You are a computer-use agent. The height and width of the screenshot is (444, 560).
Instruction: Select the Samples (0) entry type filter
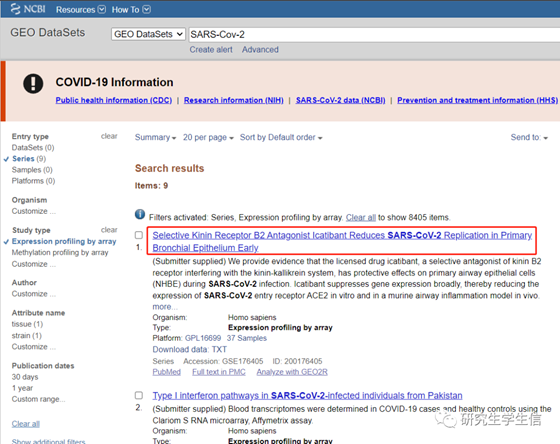click(x=32, y=170)
